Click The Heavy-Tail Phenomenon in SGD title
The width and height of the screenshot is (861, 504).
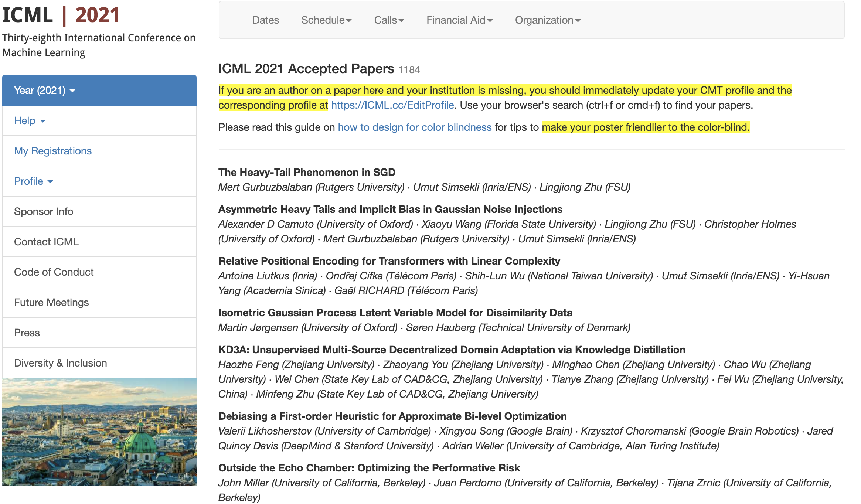307,173
